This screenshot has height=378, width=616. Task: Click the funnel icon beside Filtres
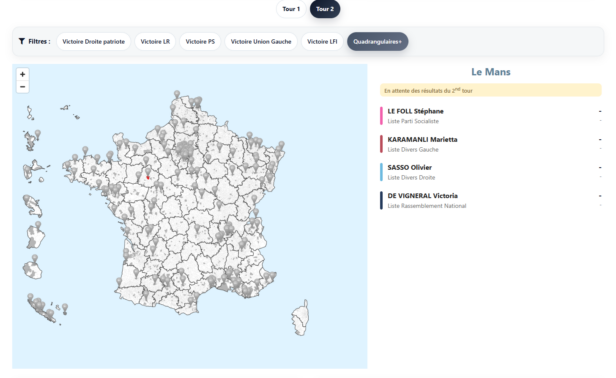coord(22,41)
